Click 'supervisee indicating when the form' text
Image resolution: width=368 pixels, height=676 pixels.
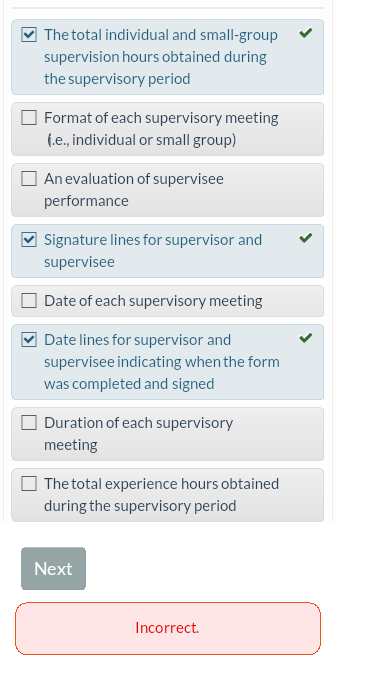[162, 362]
